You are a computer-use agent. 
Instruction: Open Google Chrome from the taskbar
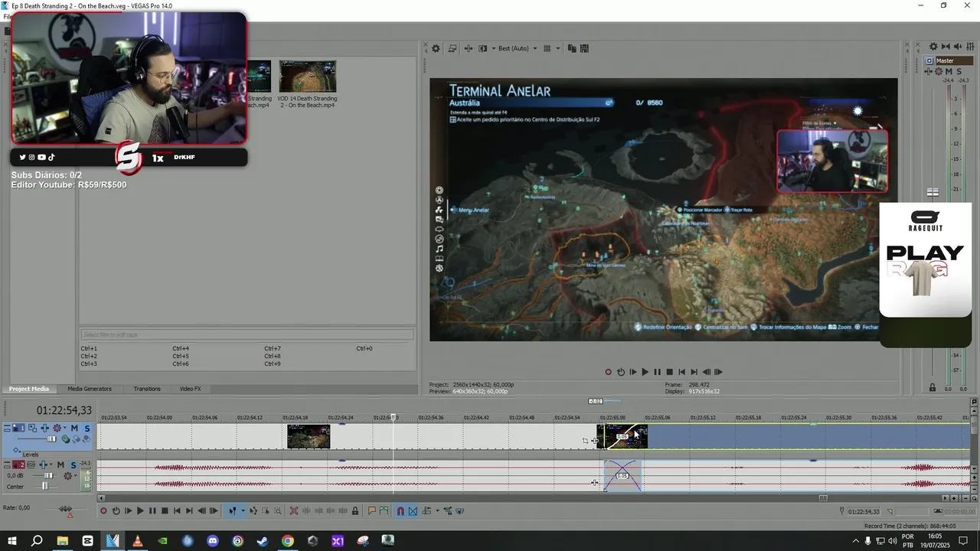tap(287, 541)
